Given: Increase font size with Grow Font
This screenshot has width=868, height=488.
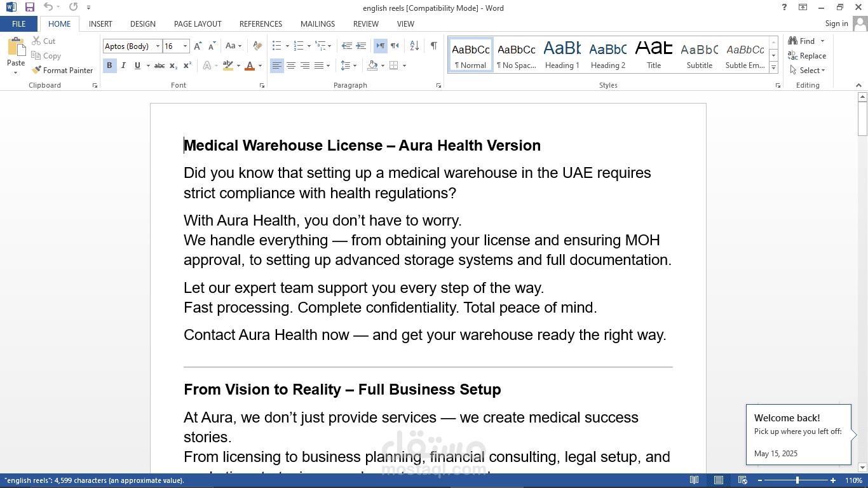Looking at the screenshot, I should (198, 46).
